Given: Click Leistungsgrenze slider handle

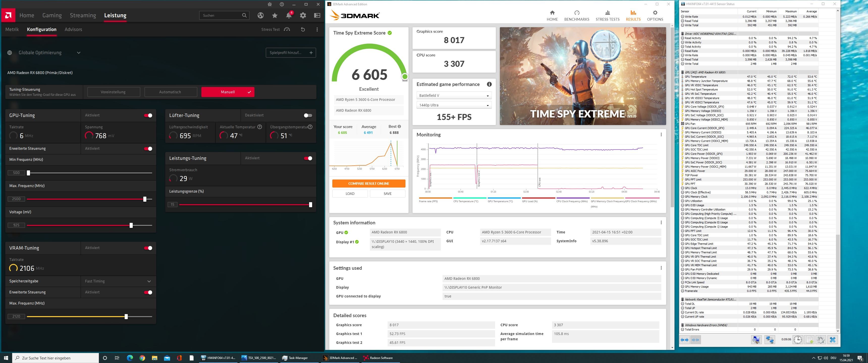Looking at the screenshot, I should (x=310, y=204).
